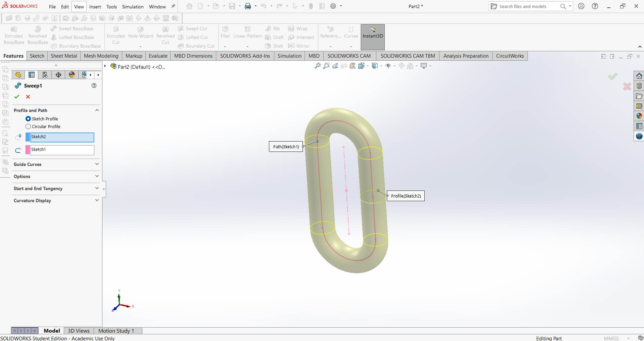Expand the Part2 (Default) flyout tree

coord(105,66)
